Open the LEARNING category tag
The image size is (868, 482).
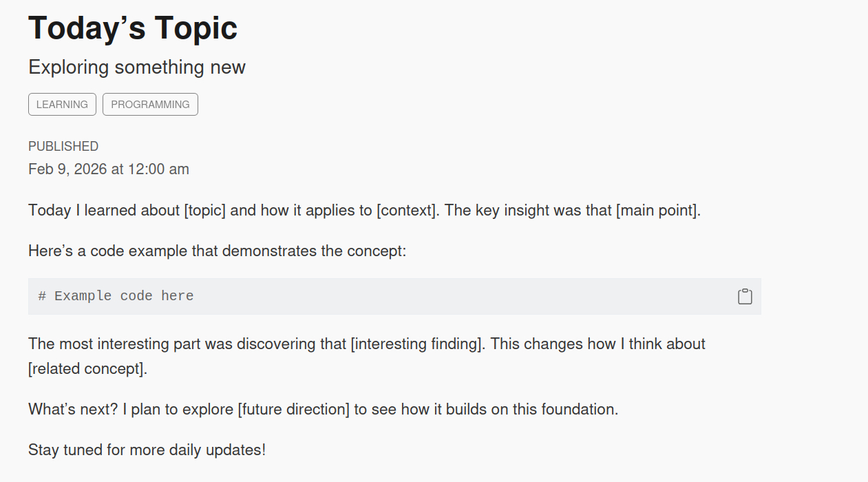click(62, 105)
